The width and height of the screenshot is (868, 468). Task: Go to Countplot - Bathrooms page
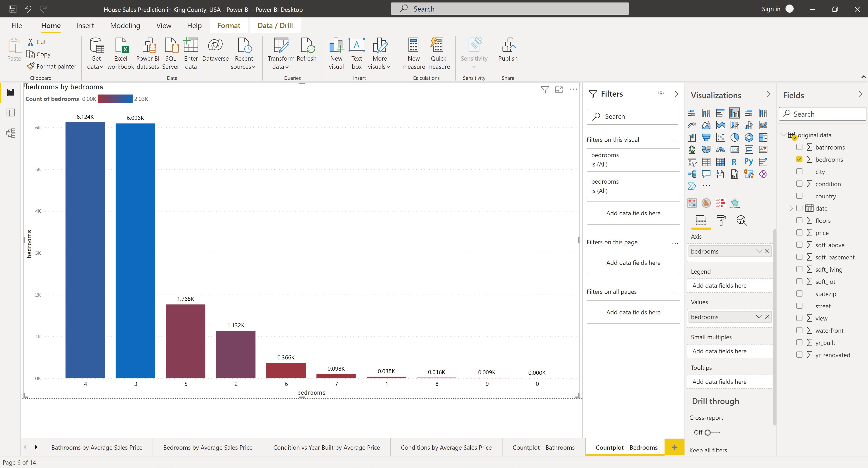click(543, 447)
